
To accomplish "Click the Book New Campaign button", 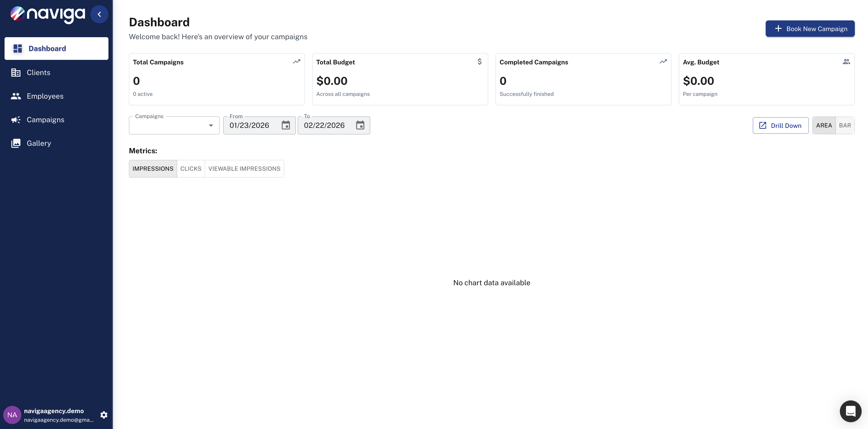I will (x=810, y=29).
